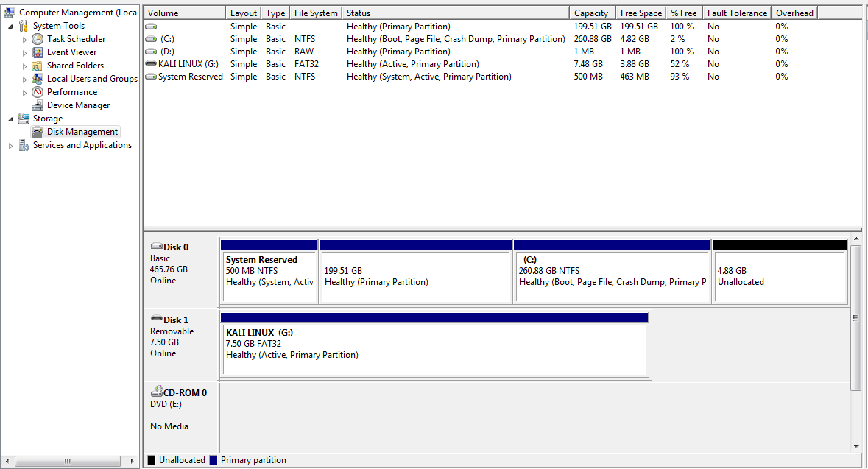Select the 4.88 GB Unallocated block

coord(780,272)
